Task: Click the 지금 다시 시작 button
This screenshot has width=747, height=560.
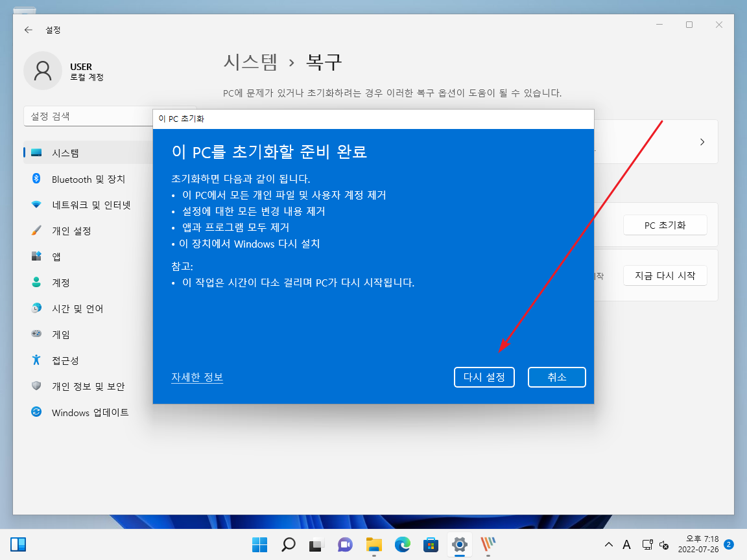Action: click(x=665, y=275)
